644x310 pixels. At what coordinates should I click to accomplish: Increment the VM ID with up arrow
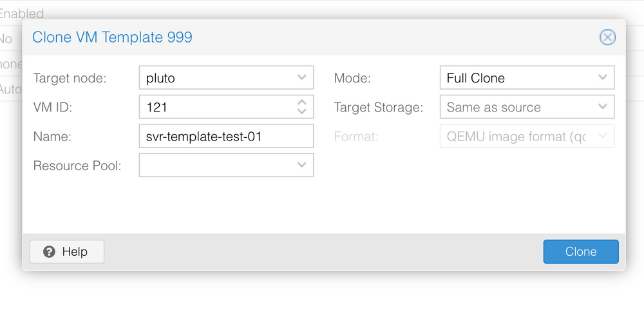click(x=301, y=102)
